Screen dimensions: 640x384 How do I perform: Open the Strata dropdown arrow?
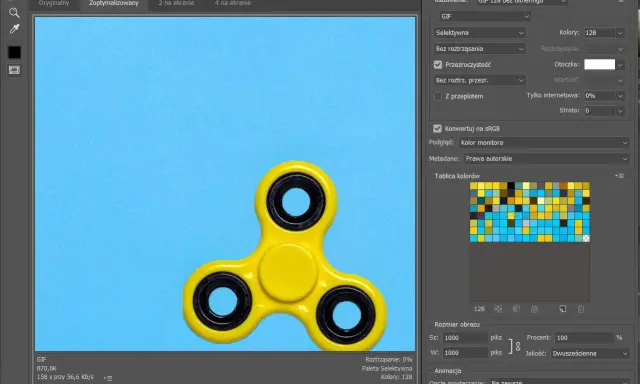(x=620, y=111)
